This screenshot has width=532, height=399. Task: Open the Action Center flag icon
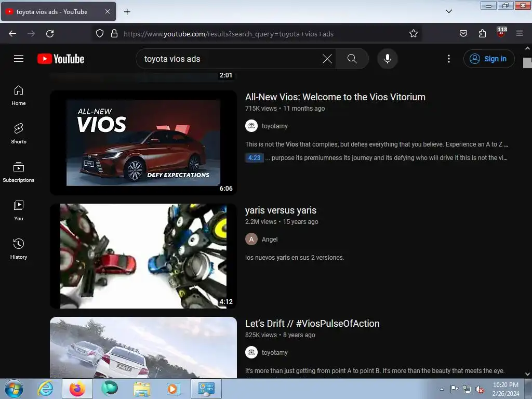[454, 389]
